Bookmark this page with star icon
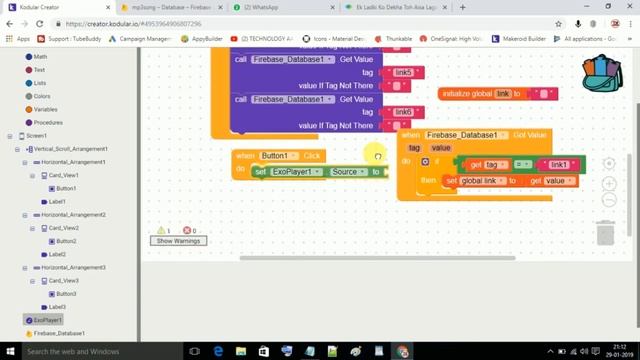This screenshot has width=640, height=360. [x=558, y=24]
